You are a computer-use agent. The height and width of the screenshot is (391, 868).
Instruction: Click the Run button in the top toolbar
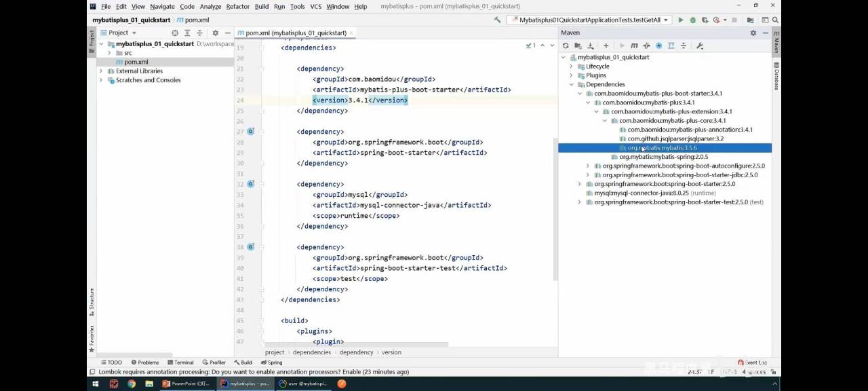pos(682,20)
